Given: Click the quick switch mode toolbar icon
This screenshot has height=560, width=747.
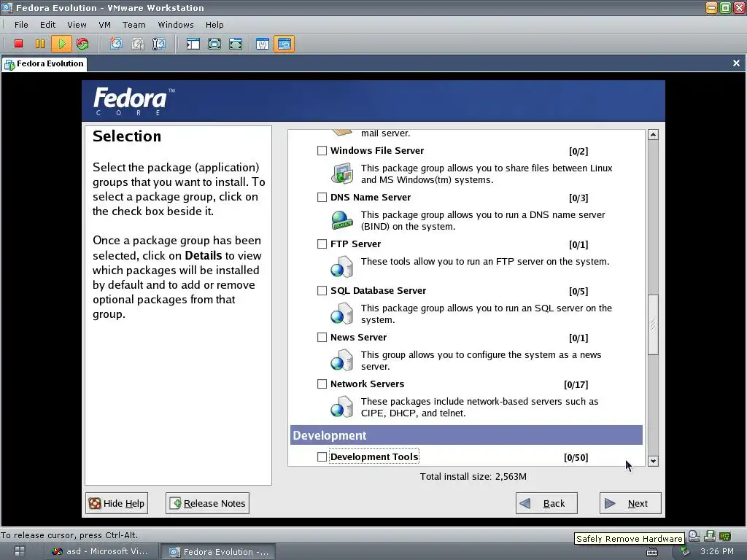Looking at the screenshot, I should [x=236, y=44].
